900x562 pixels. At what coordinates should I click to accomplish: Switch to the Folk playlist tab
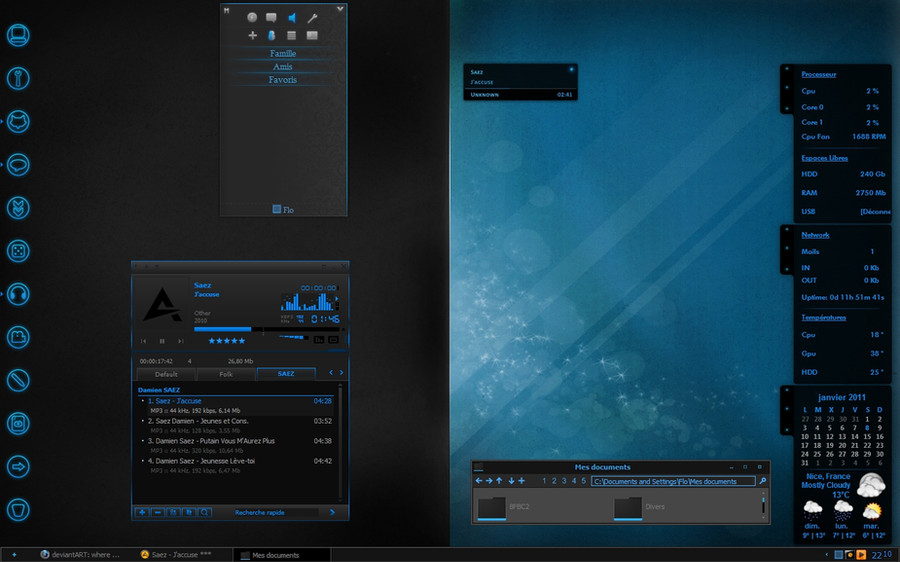coord(226,374)
